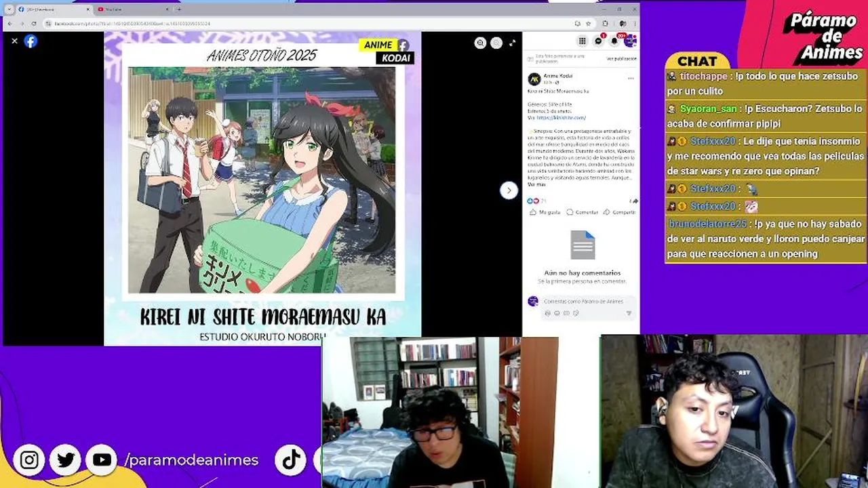Click the Me gusta button
The image size is (868, 488).
pos(545,212)
